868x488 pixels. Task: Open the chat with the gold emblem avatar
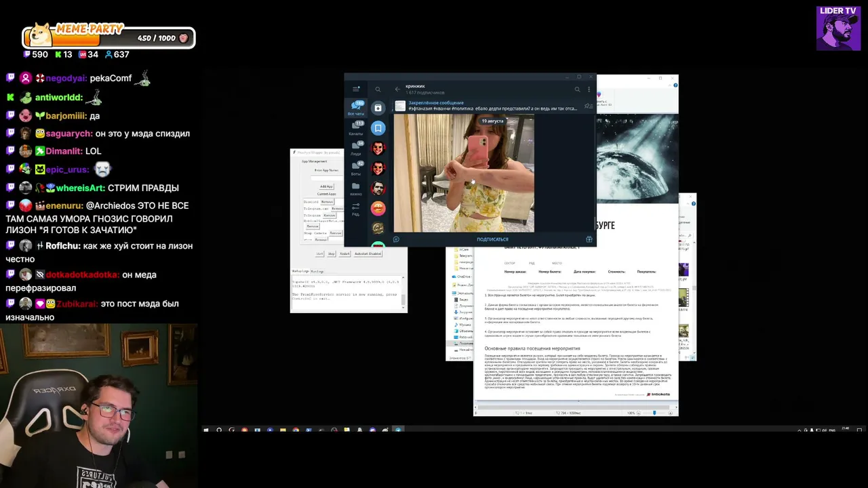click(x=378, y=228)
